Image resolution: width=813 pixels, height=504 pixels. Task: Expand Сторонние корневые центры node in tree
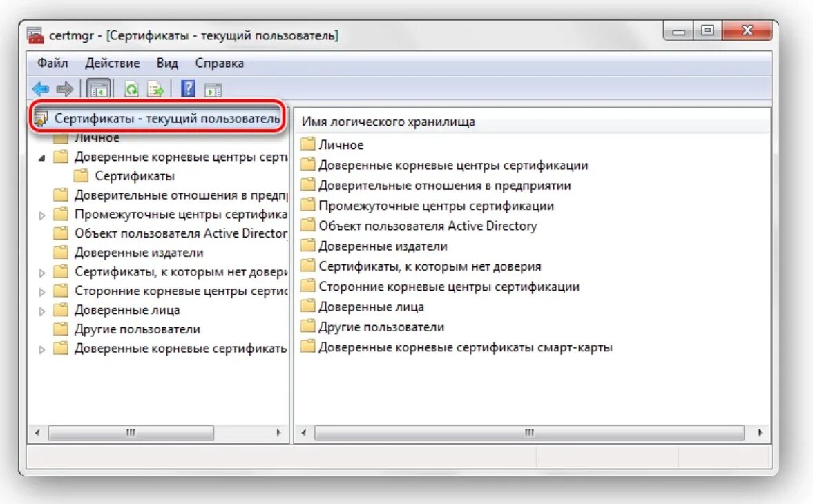[x=42, y=292]
